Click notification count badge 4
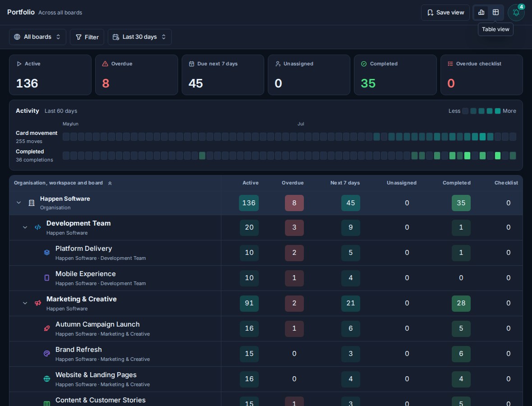Screen dimensions: 532x406 click(521, 7)
